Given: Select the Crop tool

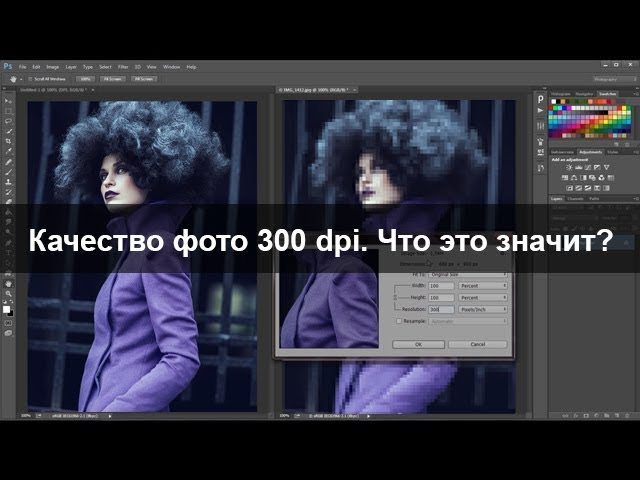Looking at the screenshot, I should (8, 141).
